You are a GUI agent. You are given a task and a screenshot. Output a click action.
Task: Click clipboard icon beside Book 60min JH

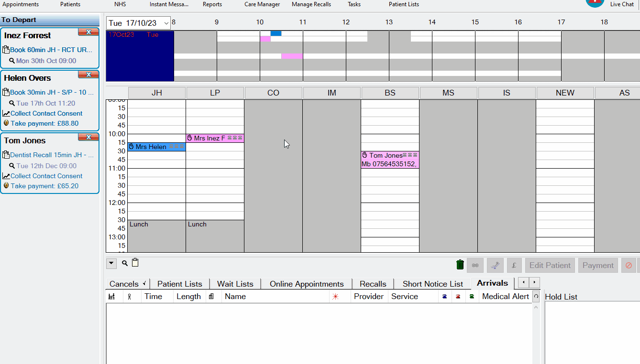point(6,50)
